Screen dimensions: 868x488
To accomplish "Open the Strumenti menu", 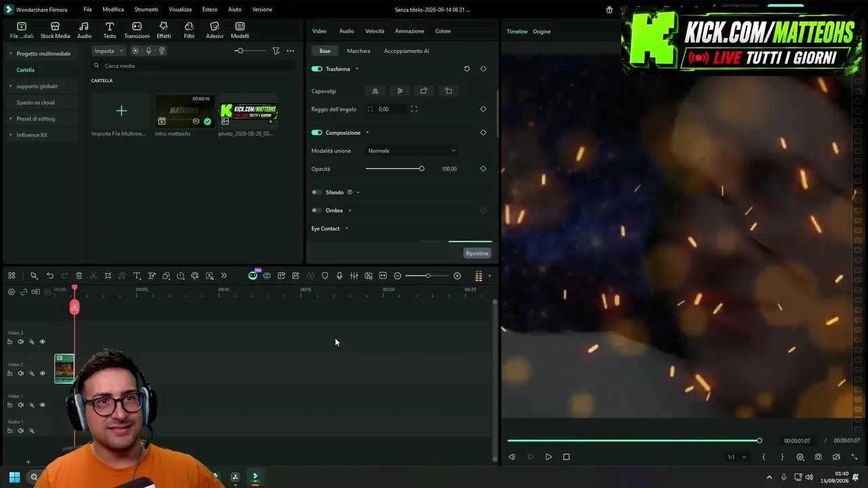I will click(x=146, y=9).
